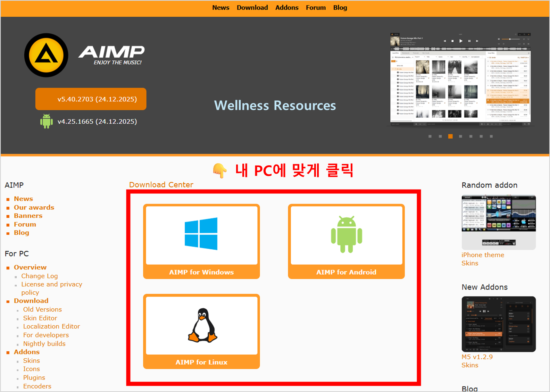Open the For developers link
The width and height of the screenshot is (550, 392).
[x=46, y=335]
